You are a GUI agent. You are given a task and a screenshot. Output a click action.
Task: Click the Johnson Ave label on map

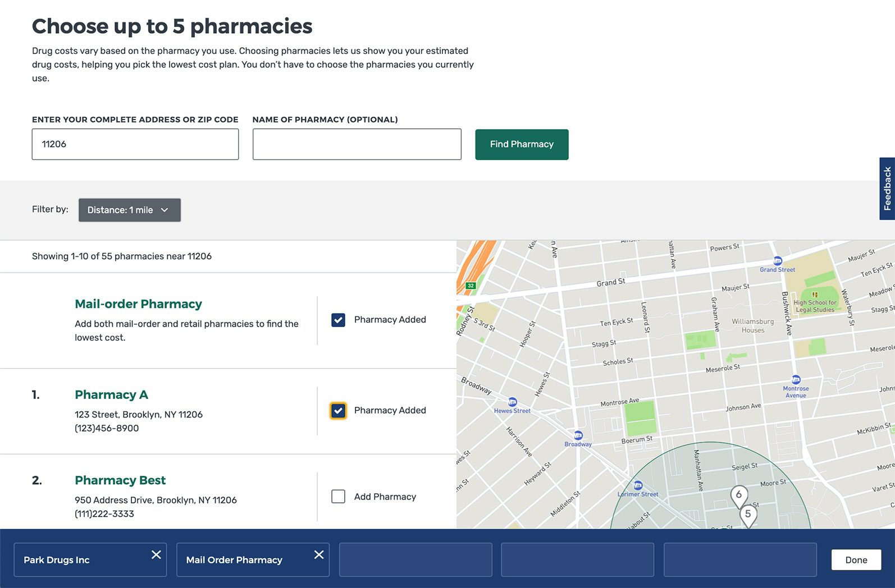point(743,407)
